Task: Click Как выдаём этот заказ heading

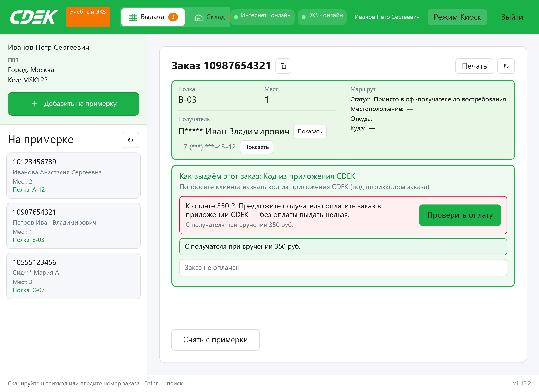Action: 267,176
